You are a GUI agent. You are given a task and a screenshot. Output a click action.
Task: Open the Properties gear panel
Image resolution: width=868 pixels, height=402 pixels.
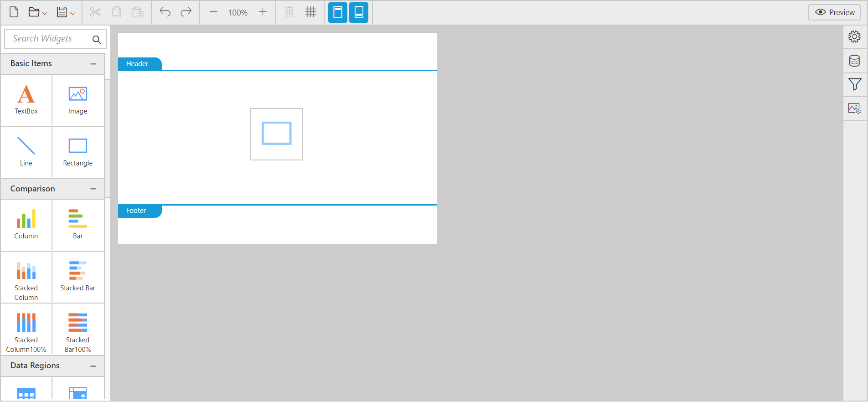(855, 36)
